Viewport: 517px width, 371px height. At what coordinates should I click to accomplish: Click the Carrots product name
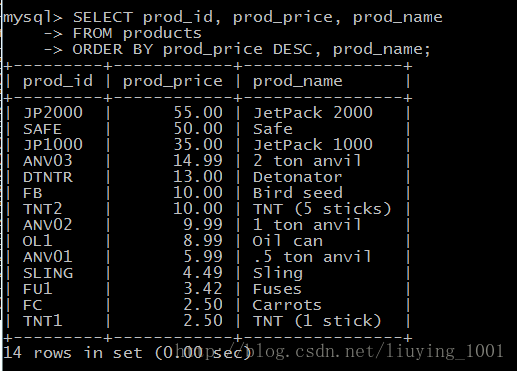click(287, 305)
